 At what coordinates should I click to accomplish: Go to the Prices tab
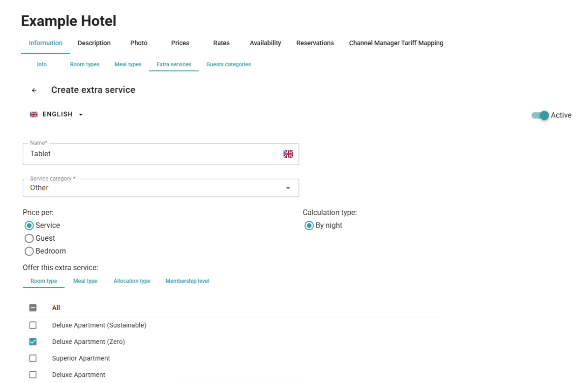point(180,43)
